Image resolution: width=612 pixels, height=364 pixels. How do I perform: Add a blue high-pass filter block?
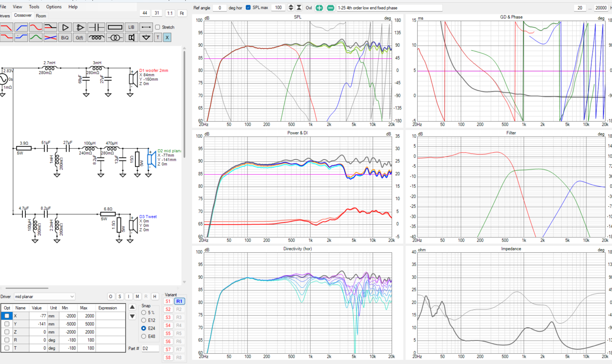21,27
